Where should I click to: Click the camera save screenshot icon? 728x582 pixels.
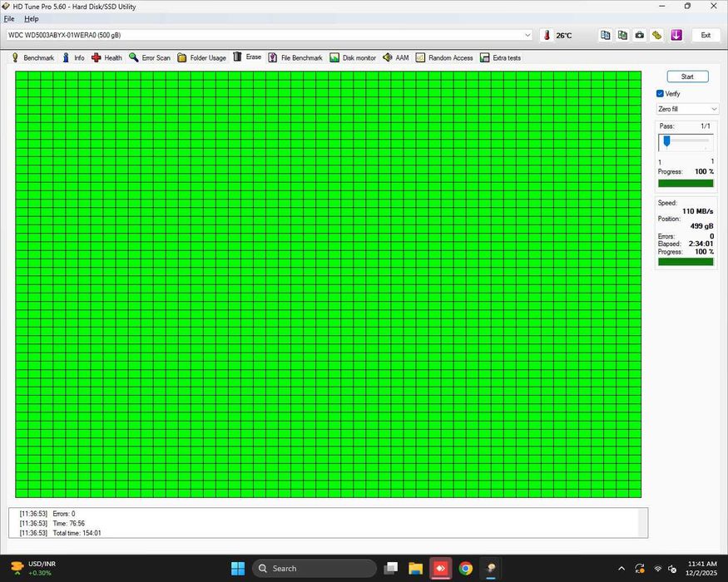point(639,35)
